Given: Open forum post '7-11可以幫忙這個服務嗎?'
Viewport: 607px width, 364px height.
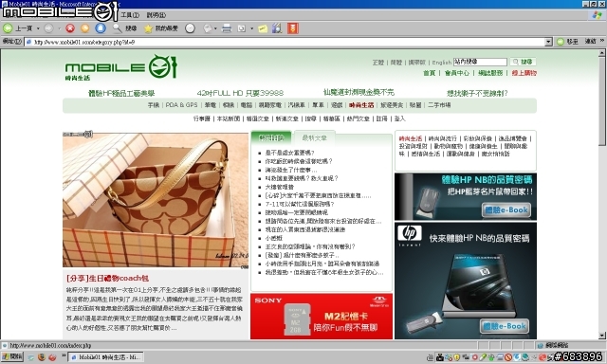Looking at the screenshot, I should click(300, 204).
